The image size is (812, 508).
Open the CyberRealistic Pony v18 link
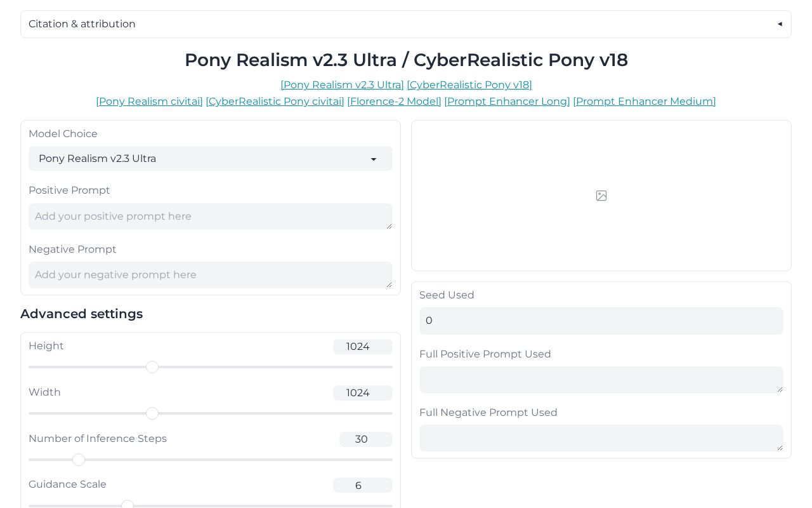(x=469, y=85)
